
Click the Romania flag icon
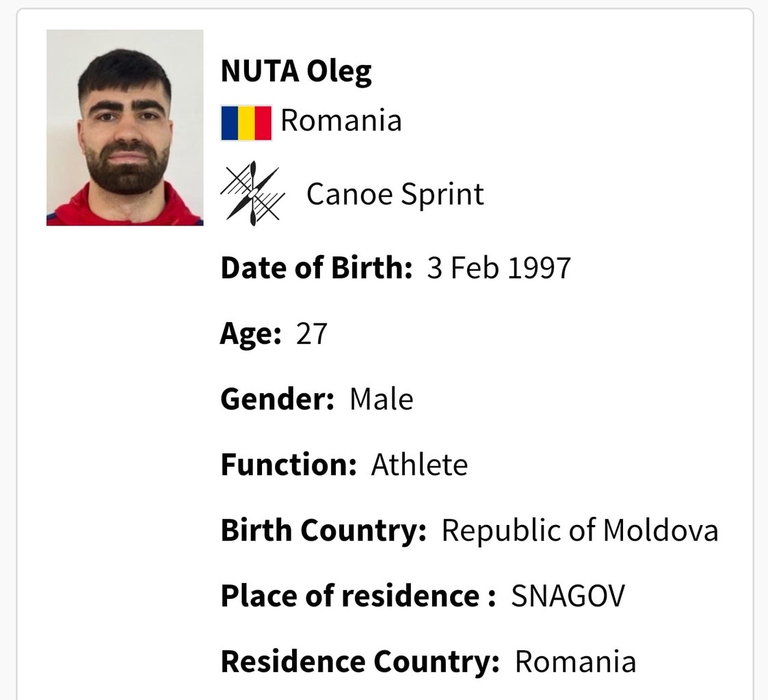coord(246,123)
